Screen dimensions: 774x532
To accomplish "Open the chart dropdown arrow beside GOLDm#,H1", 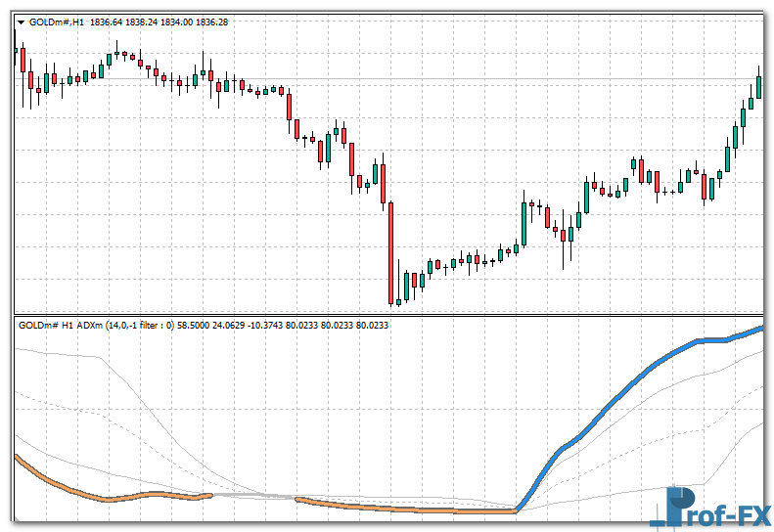I will 21,22.
